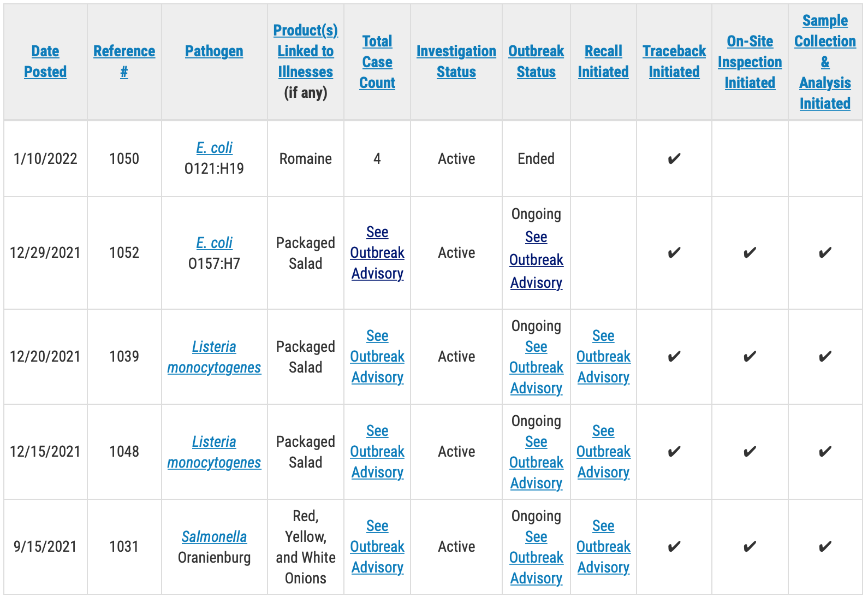Open the Pathogen column header link
Screen dimensions: 868x602
[x=214, y=51]
